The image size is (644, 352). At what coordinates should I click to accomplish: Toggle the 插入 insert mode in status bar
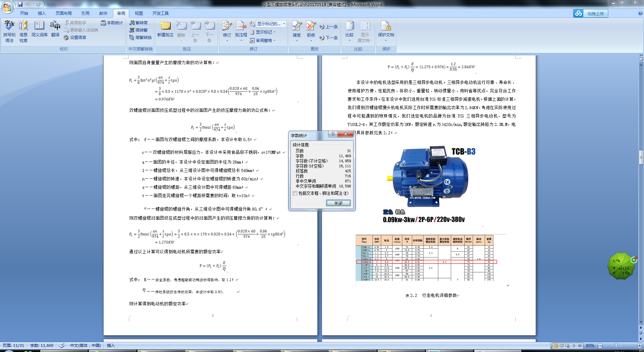click(111, 346)
